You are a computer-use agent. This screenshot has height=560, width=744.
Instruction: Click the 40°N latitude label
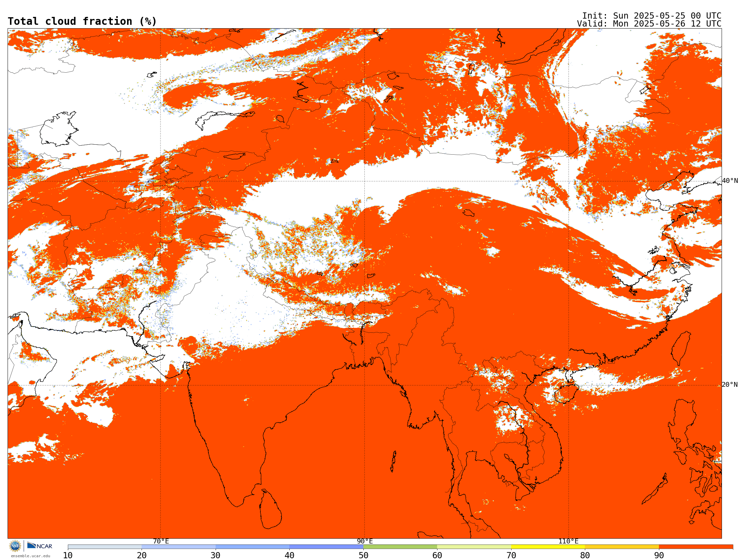point(730,181)
